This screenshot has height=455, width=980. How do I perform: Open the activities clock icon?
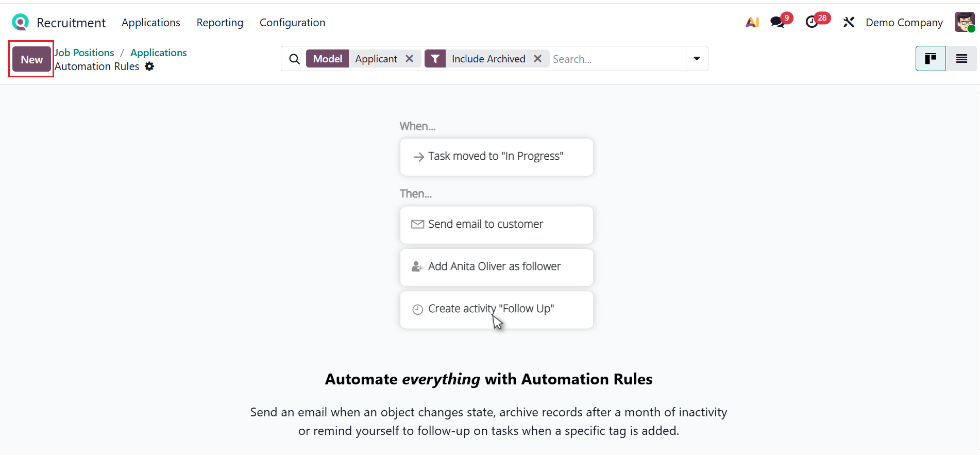pyautogui.click(x=812, y=22)
